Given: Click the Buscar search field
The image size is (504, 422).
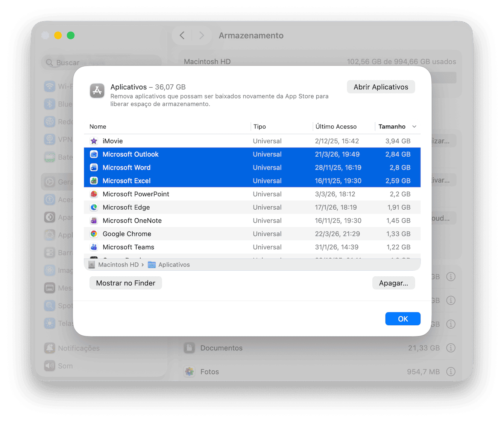Looking at the screenshot, I should tap(101, 62).
